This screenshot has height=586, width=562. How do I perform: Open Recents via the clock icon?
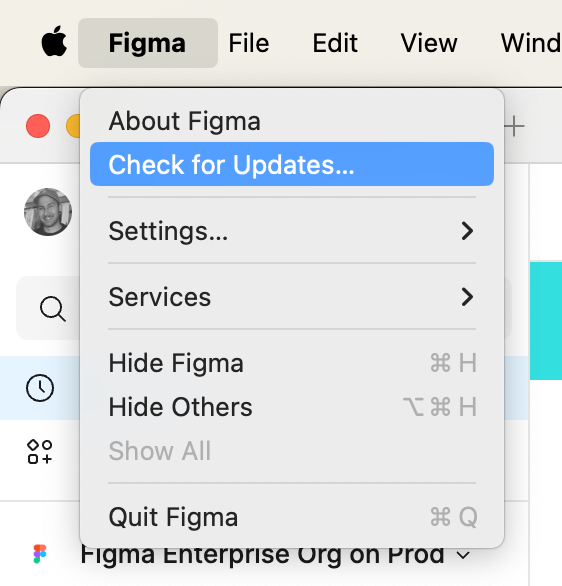pyautogui.click(x=40, y=388)
